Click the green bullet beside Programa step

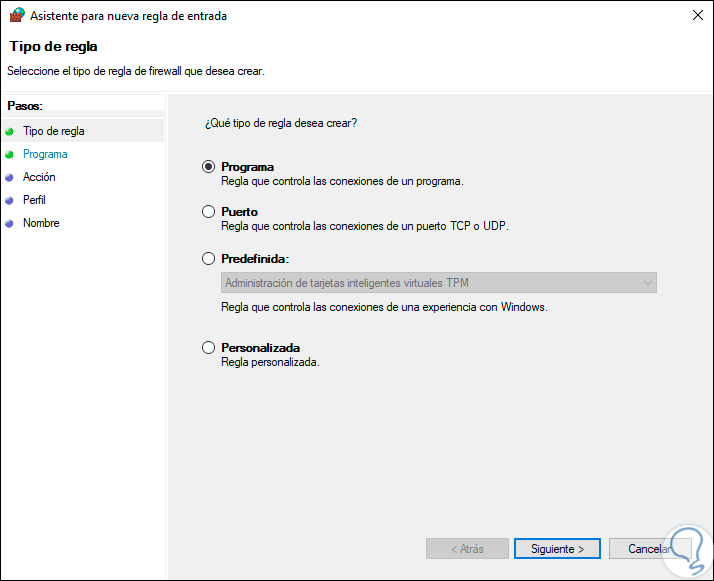click(10, 154)
